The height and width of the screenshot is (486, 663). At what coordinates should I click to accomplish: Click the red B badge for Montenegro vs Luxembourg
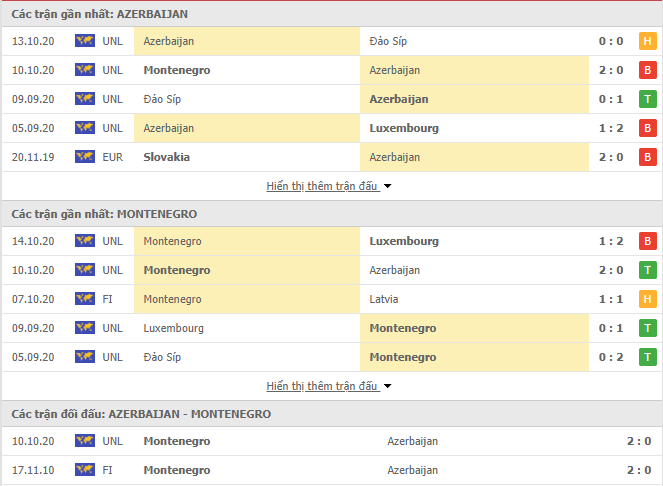[x=647, y=241]
